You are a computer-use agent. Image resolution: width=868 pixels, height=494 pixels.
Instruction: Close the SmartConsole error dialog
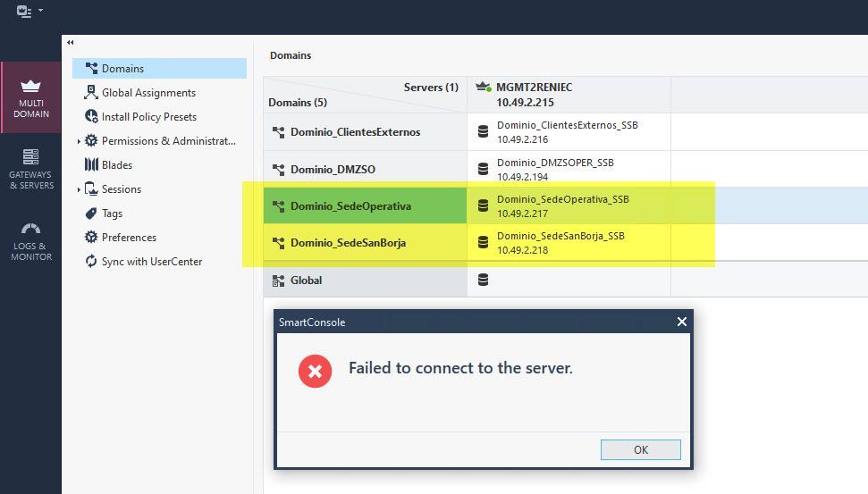[x=682, y=322]
